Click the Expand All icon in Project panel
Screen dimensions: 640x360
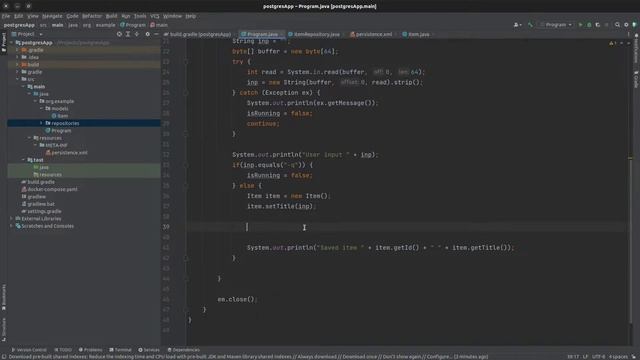coord(128,34)
